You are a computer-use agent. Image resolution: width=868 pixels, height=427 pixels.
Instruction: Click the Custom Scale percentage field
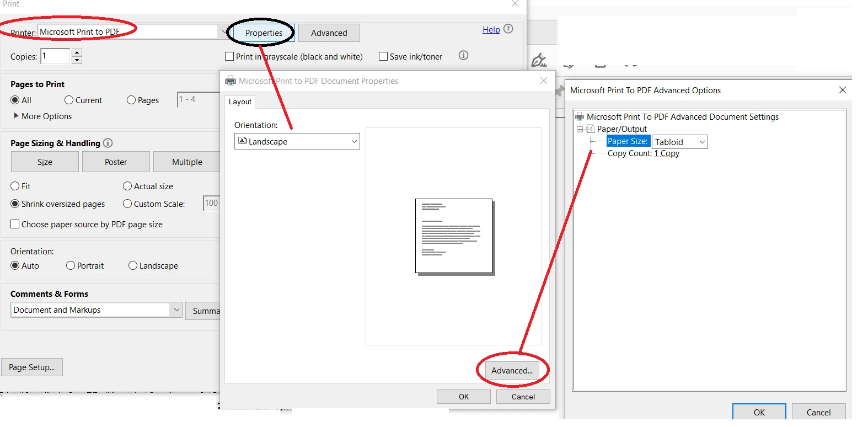[x=212, y=204]
